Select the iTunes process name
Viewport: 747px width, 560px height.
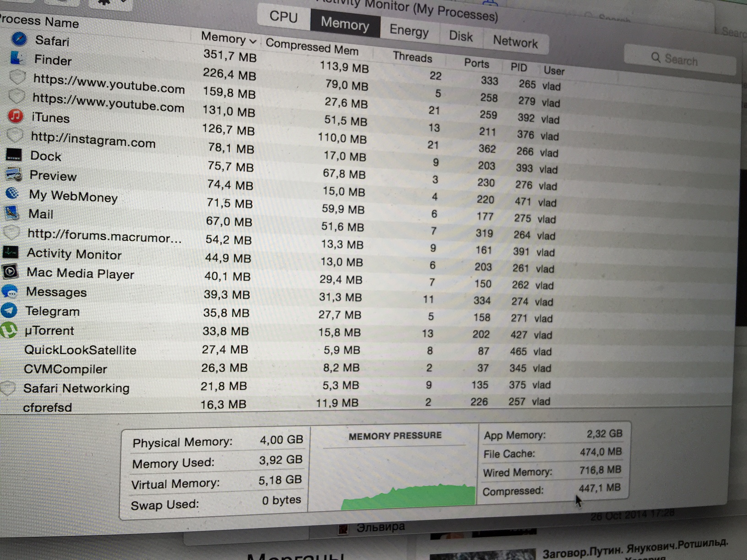coord(50,118)
